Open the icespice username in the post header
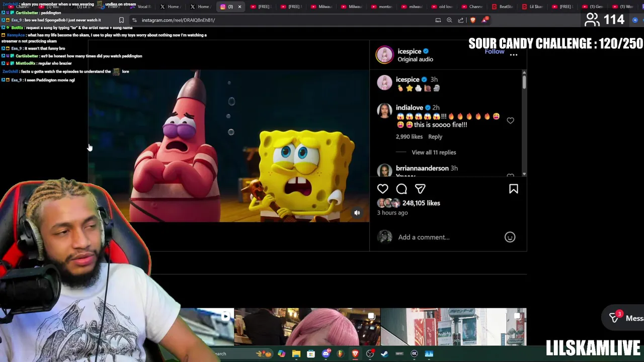 (409, 51)
